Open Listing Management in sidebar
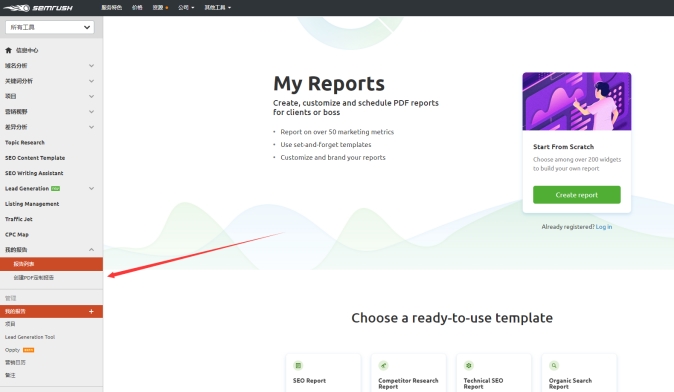 click(32, 204)
